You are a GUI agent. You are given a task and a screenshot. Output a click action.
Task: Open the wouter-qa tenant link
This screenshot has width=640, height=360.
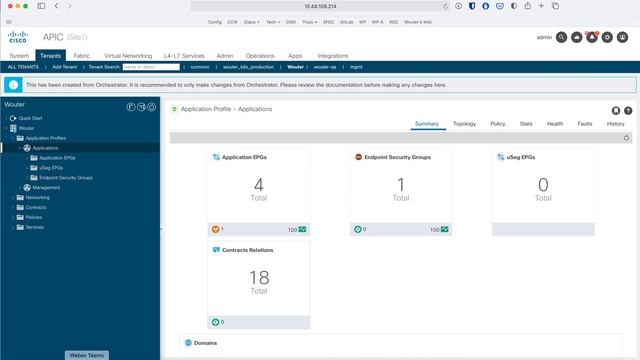coord(325,67)
